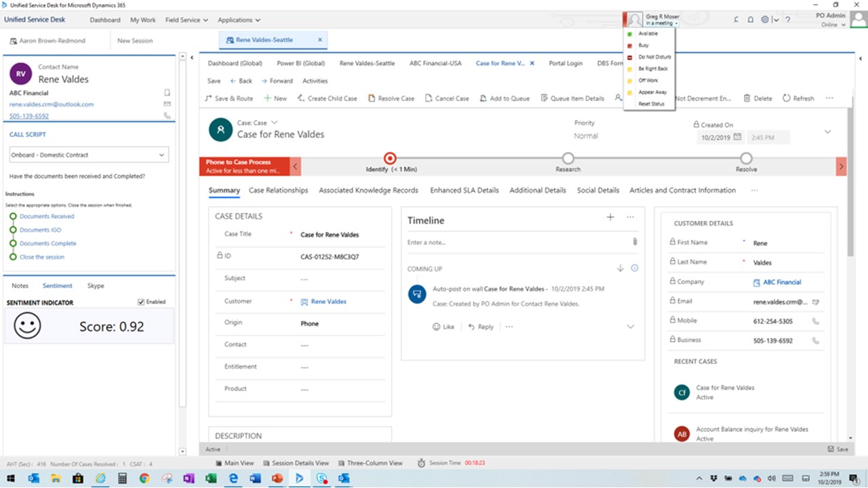Expand the Field Service menu
868x488 pixels.
point(186,20)
